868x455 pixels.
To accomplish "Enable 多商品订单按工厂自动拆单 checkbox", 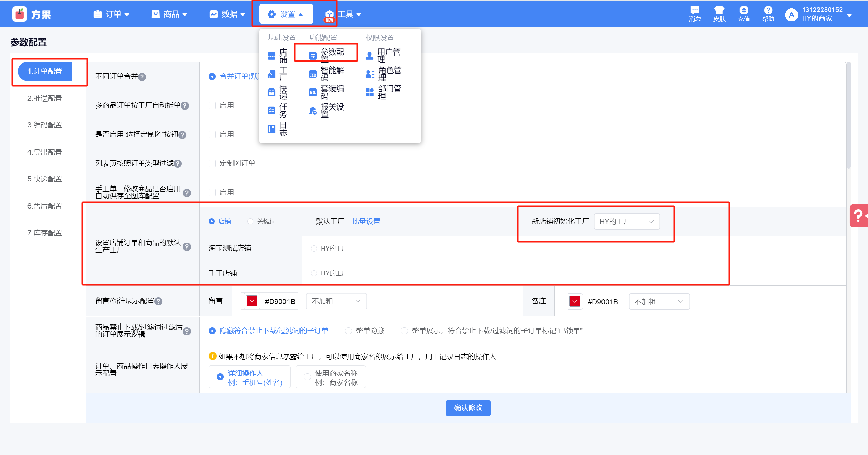I will point(212,106).
